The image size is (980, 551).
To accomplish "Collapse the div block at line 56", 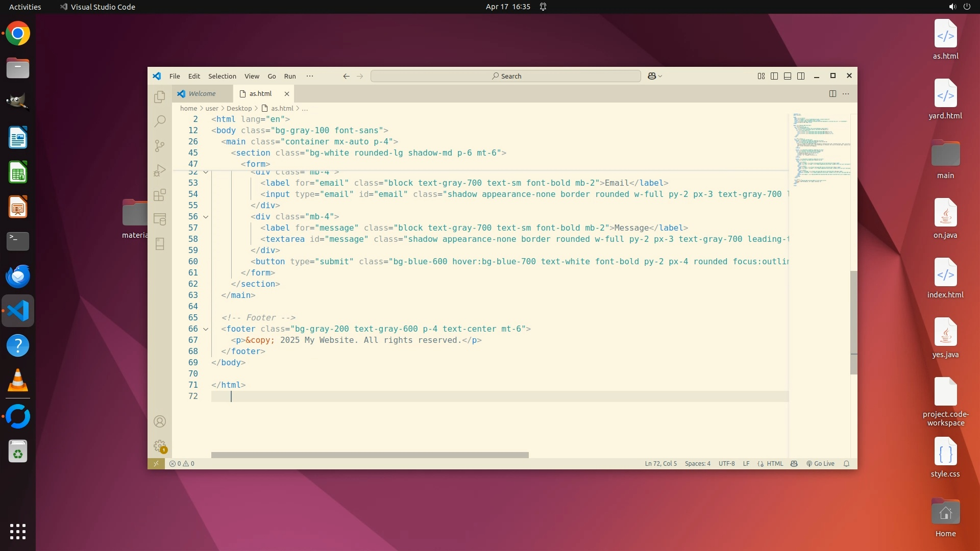I will coord(206,217).
